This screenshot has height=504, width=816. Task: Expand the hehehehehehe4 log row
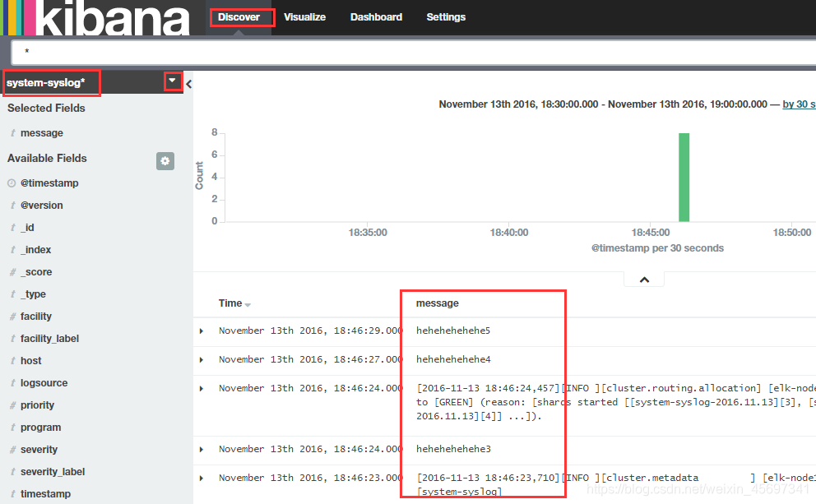[x=202, y=360]
